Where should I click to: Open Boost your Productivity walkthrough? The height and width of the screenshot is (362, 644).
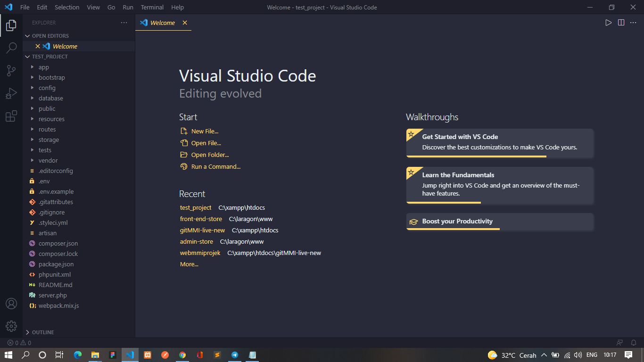pyautogui.click(x=500, y=222)
